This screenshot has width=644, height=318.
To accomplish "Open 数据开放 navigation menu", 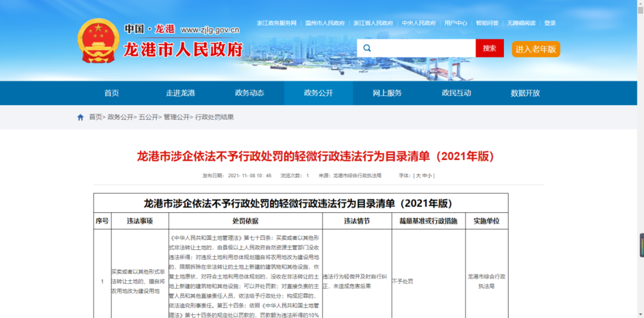I will point(525,93).
